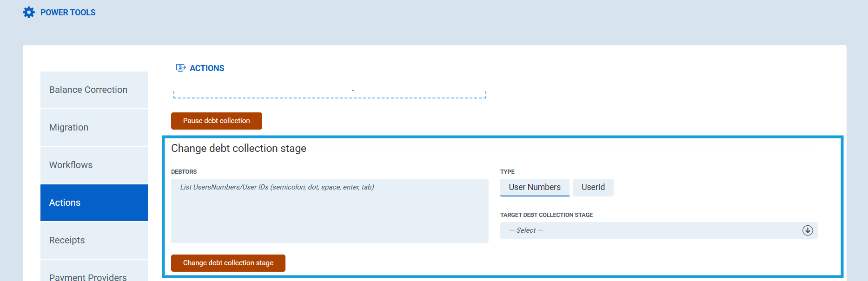Click the circled down-arrow icon in stage selector
This screenshot has height=281, width=868.
click(808, 230)
